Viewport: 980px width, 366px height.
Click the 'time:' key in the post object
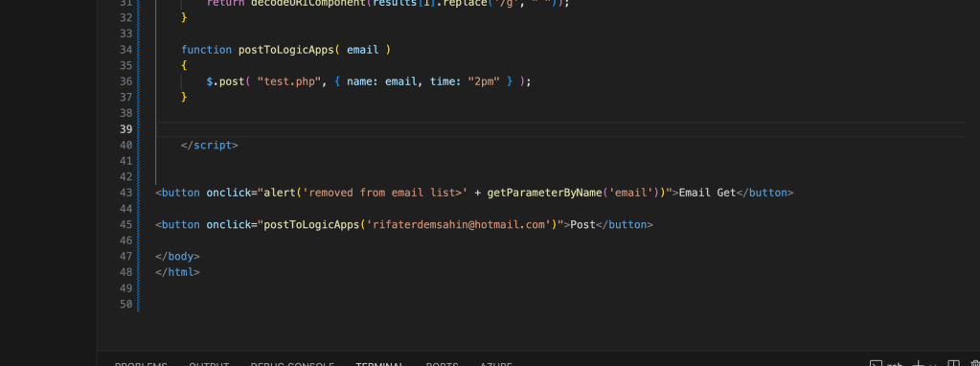coord(445,81)
